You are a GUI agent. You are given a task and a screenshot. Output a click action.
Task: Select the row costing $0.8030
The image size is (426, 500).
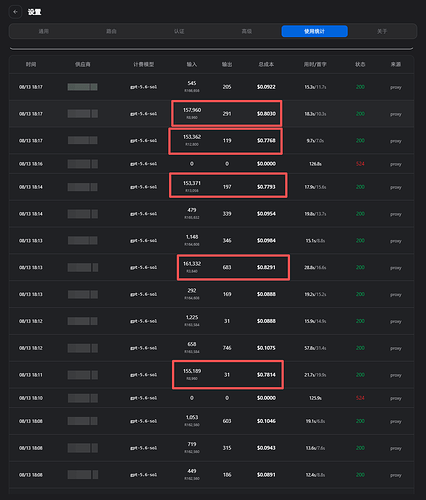click(212, 114)
